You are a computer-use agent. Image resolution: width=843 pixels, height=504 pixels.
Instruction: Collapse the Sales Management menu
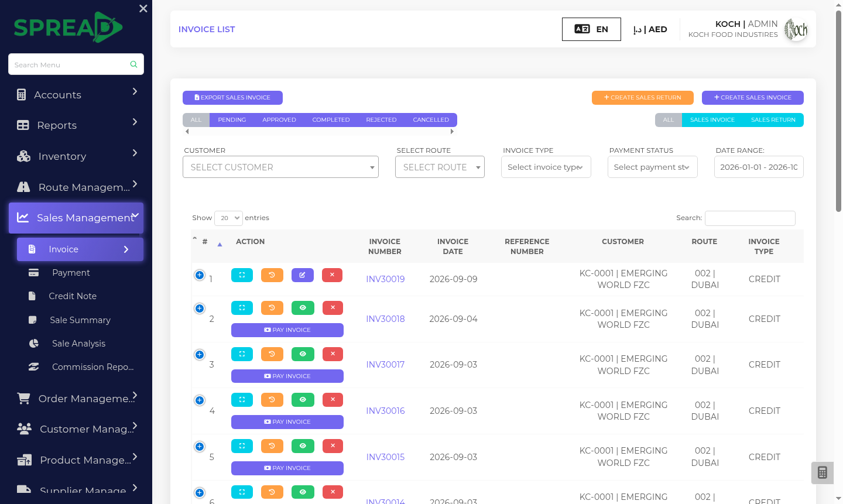pyautogui.click(x=76, y=218)
